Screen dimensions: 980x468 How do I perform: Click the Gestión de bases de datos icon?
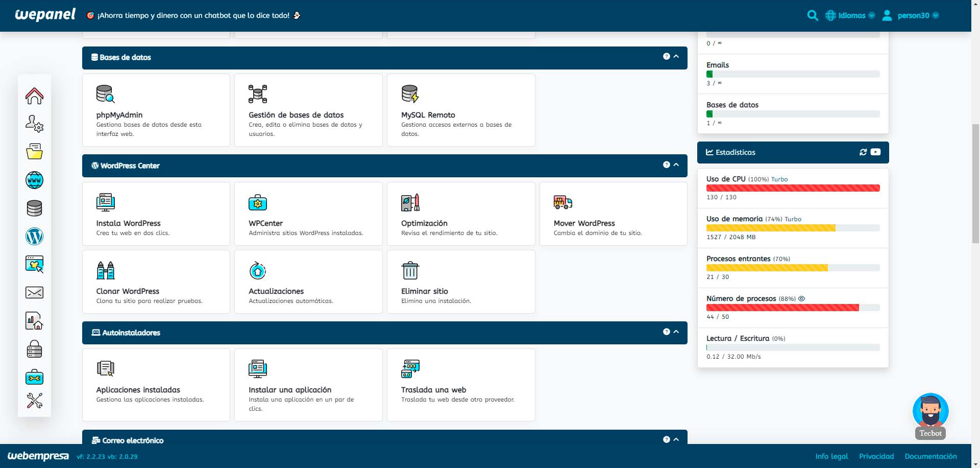(258, 94)
